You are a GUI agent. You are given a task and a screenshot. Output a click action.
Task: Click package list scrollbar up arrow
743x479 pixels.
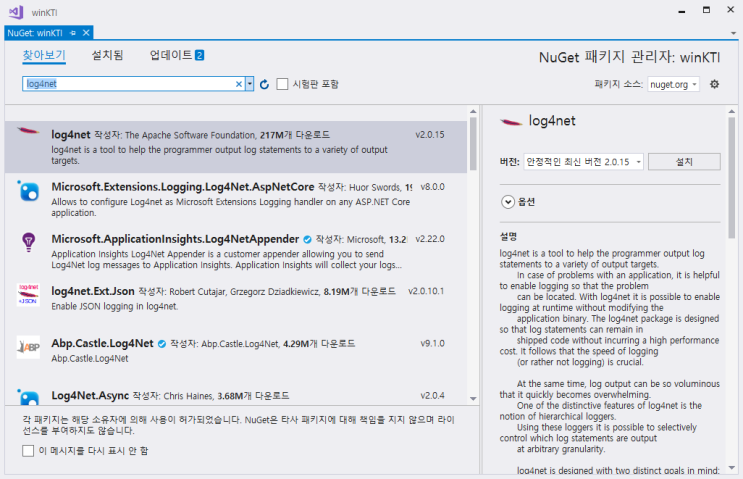tap(473, 111)
